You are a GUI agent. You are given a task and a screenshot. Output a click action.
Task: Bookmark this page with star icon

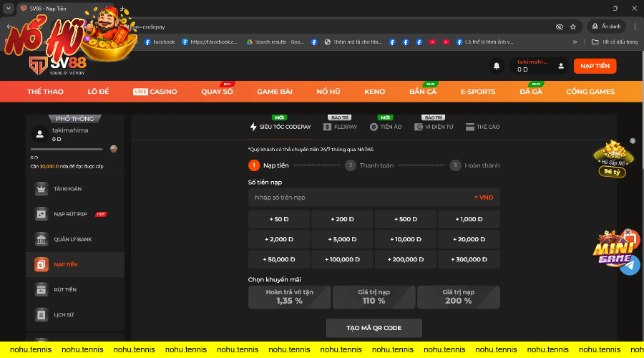573,26
